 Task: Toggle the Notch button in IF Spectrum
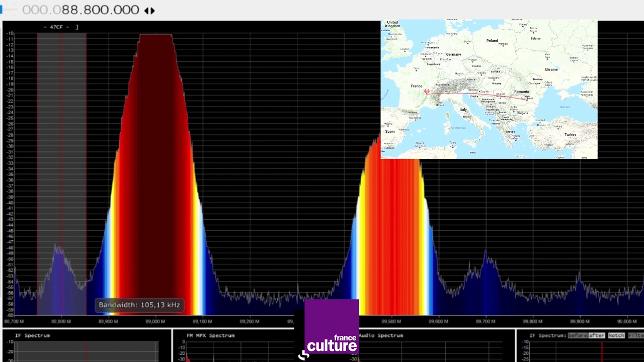(x=616, y=335)
